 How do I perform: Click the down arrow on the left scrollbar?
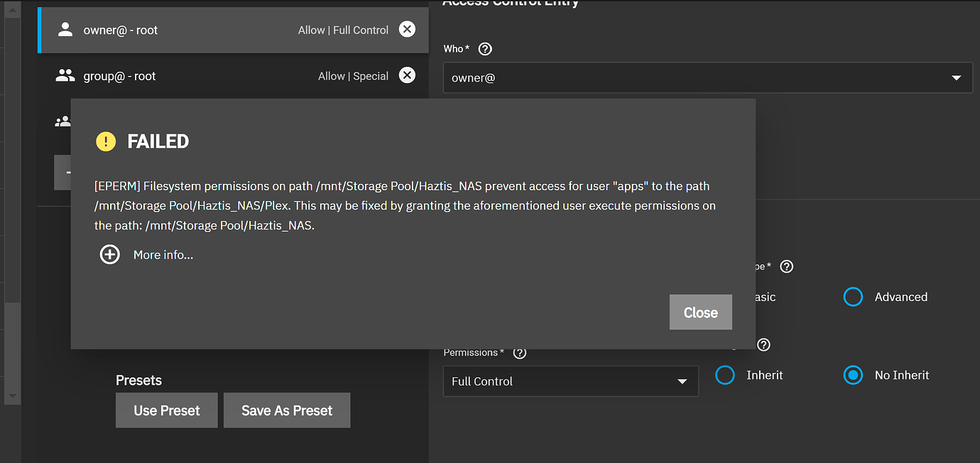tap(11, 396)
